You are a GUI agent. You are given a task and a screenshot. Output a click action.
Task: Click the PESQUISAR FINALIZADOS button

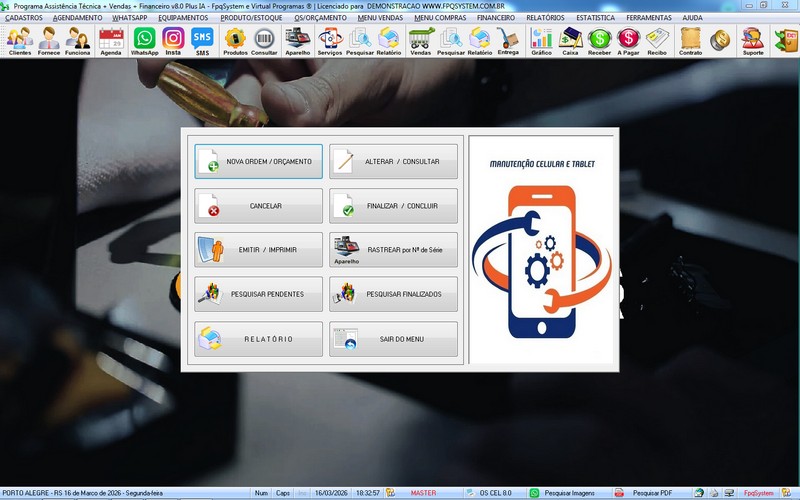click(393, 294)
